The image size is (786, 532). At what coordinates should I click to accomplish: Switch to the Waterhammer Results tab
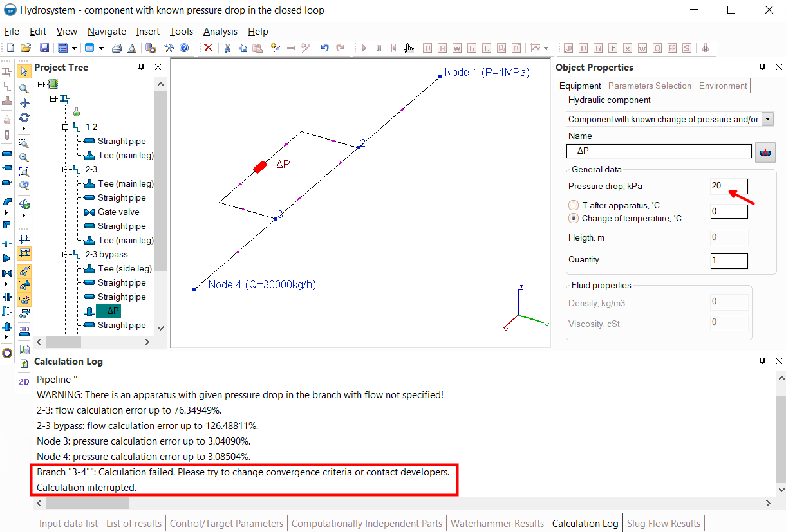498,524
